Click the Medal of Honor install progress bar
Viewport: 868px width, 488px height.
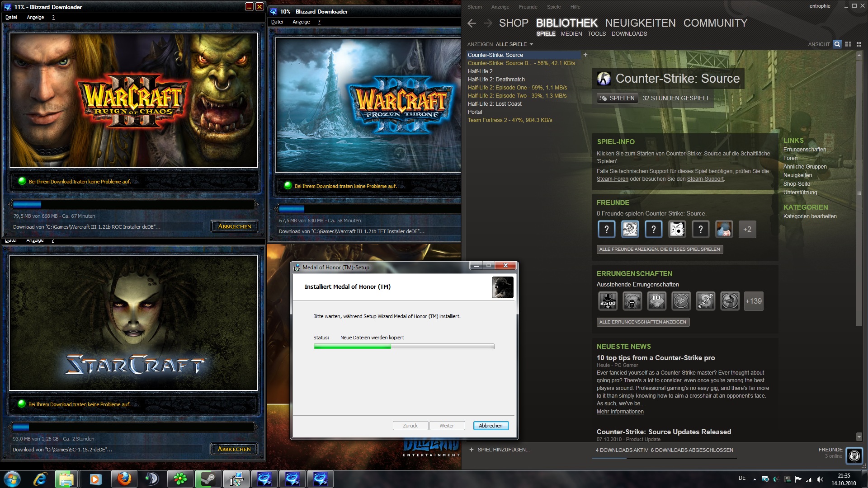pos(404,347)
